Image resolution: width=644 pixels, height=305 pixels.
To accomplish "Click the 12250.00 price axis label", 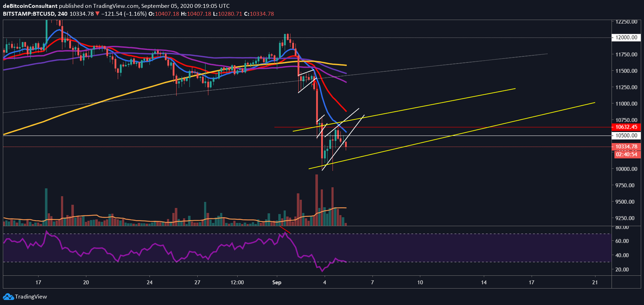I will pyautogui.click(x=626, y=22).
